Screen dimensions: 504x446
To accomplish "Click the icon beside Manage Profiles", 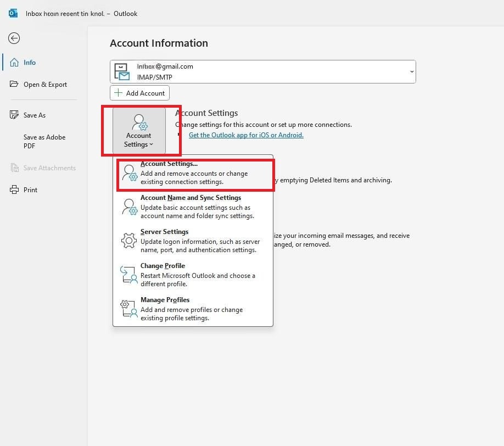I will [129, 308].
